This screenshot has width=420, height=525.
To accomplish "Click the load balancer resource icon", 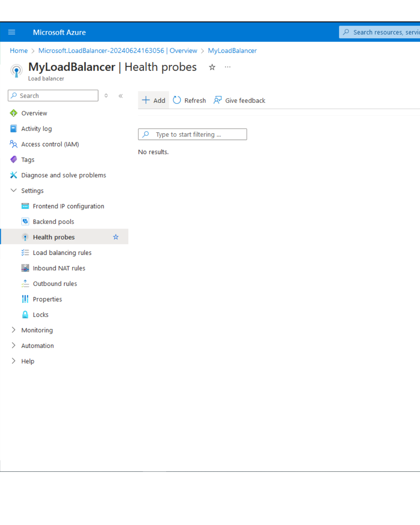I will (16, 71).
